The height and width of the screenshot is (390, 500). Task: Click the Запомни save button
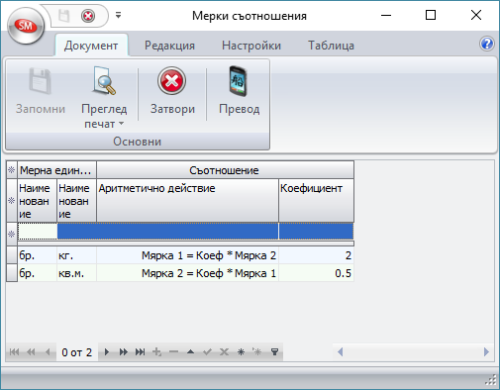[40, 92]
